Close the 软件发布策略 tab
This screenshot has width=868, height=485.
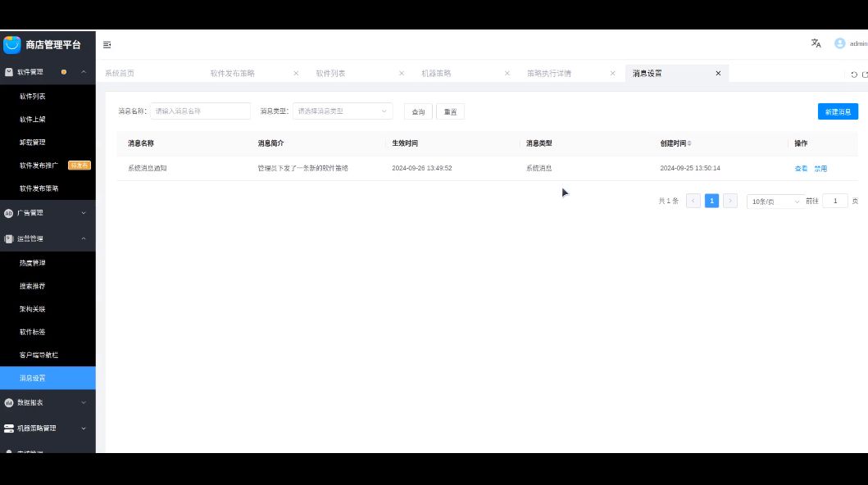(x=296, y=73)
